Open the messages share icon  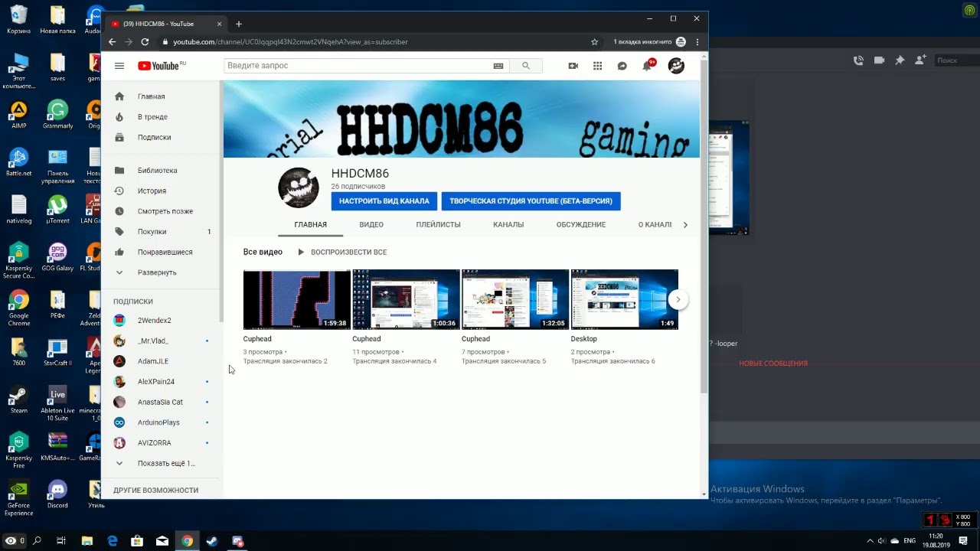click(622, 66)
